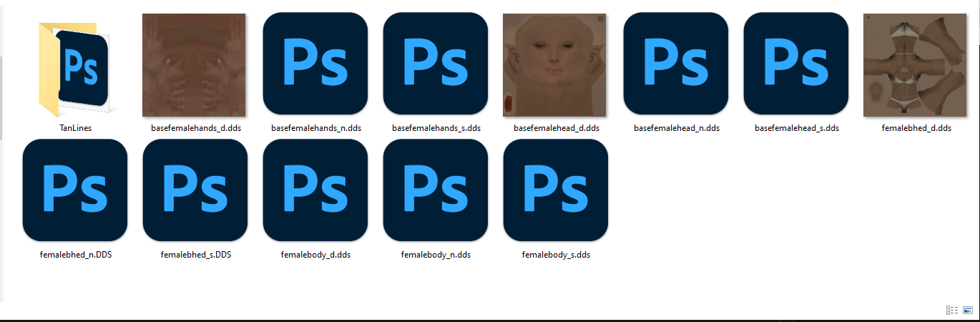The width and height of the screenshot is (980, 322).
Task: Switch to large thumbnails view icon
Action: pos(968,310)
